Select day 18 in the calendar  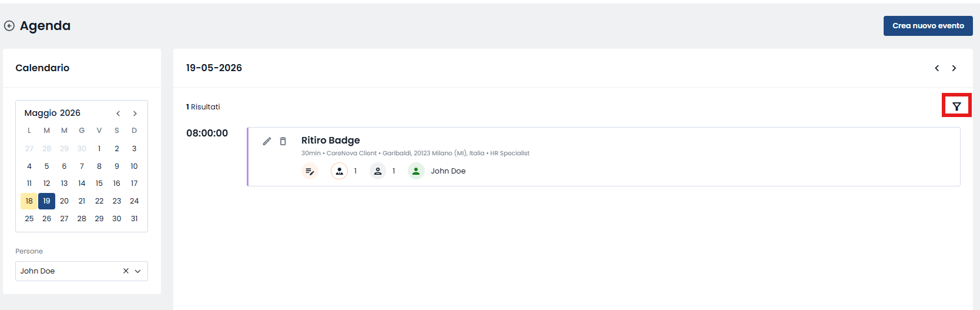click(29, 201)
